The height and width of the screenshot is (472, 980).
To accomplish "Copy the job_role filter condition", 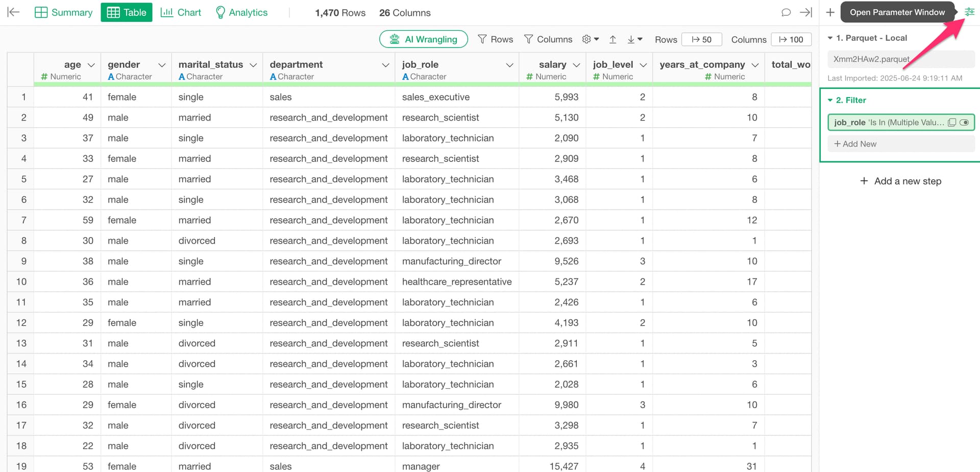I will pyautogui.click(x=952, y=123).
